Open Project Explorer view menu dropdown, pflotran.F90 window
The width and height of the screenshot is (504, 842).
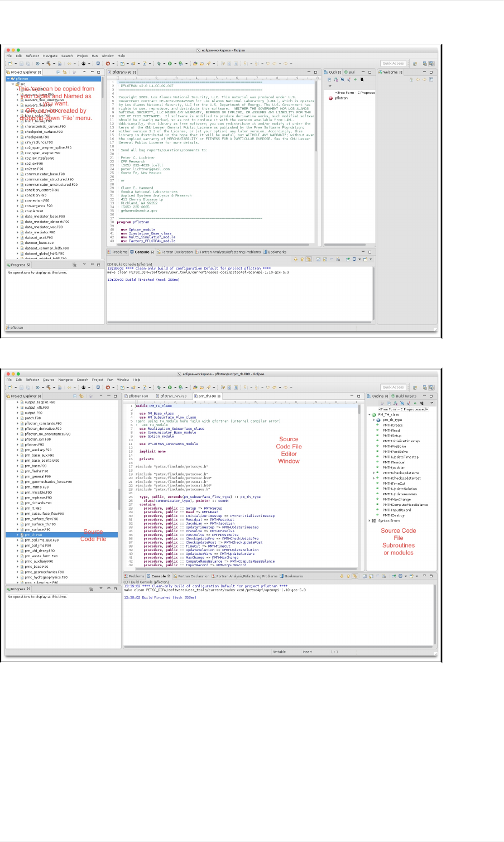(x=84, y=72)
